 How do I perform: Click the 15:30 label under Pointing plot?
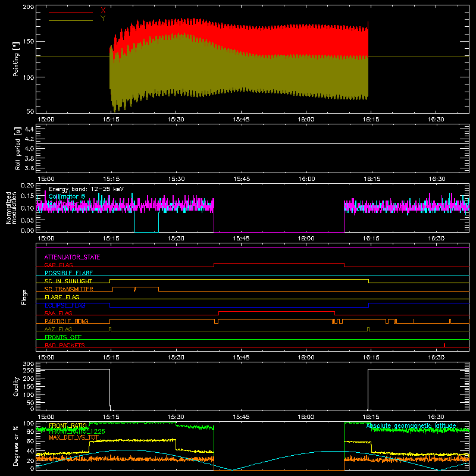coord(176,120)
